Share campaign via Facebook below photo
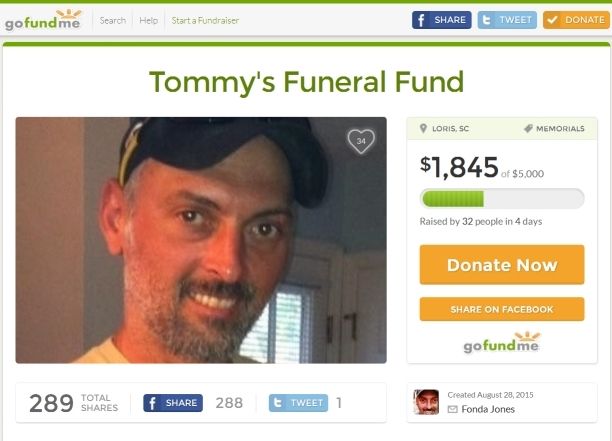Screen dimensions: 612x441 173,403
